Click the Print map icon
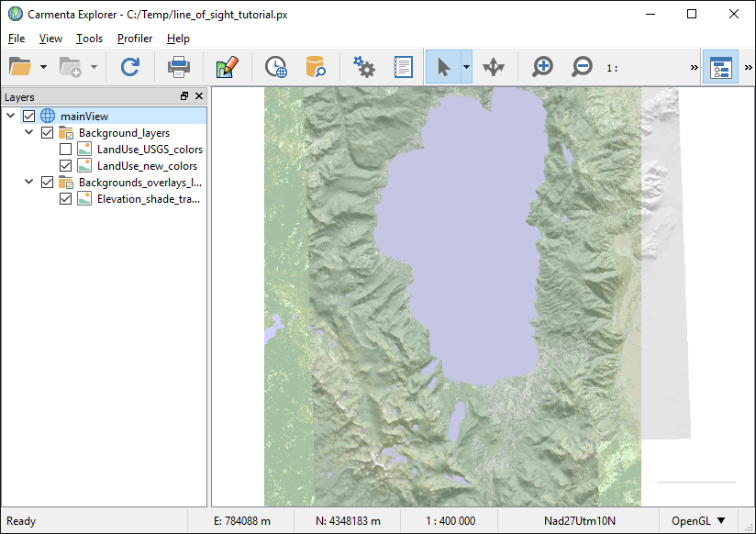This screenshot has width=756, height=534. click(178, 67)
